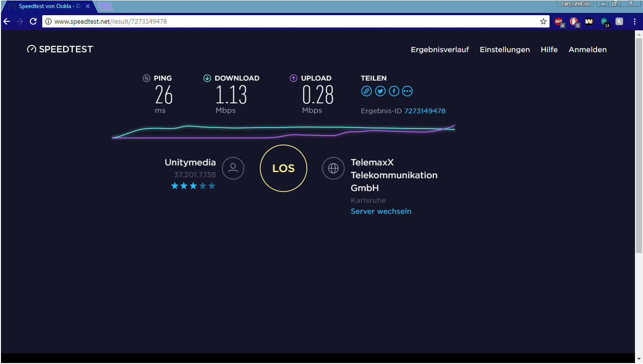Click the TEILEN label
Image resolution: width=643 pixels, height=364 pixels.
[374, 78]
